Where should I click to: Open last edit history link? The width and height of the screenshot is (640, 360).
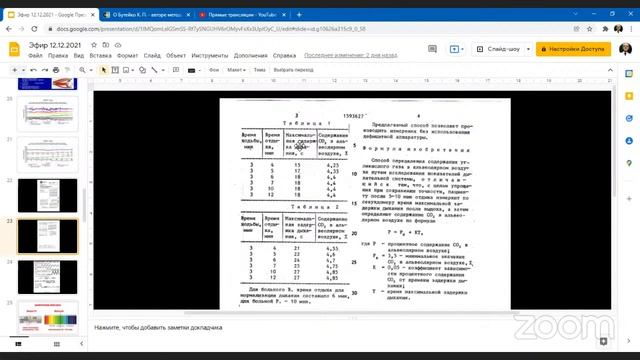(x=351, y=56)
